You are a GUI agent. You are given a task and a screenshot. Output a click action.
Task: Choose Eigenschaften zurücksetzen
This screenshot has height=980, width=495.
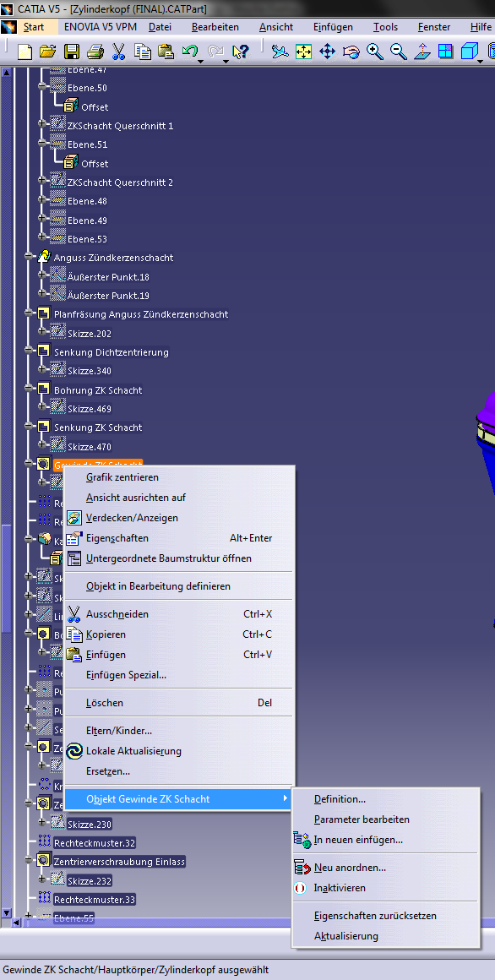click(386, 916)
